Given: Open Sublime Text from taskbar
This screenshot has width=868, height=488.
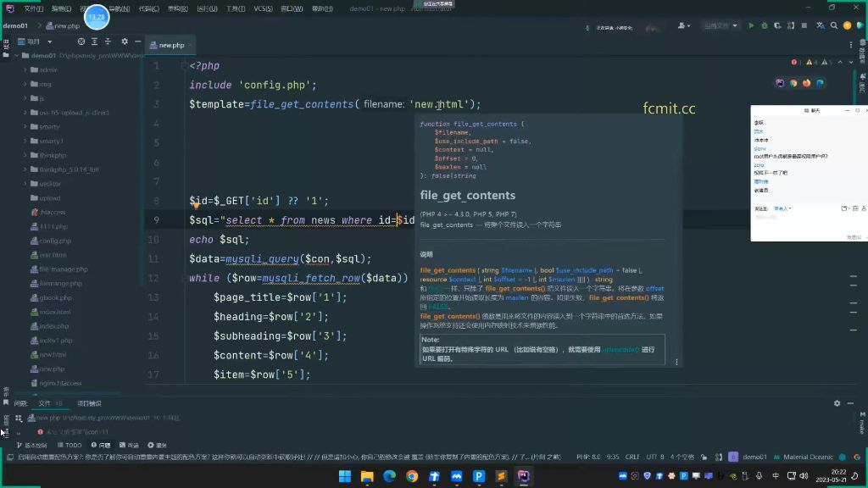Looking at the screenshot, I should (x=501, y=476).
